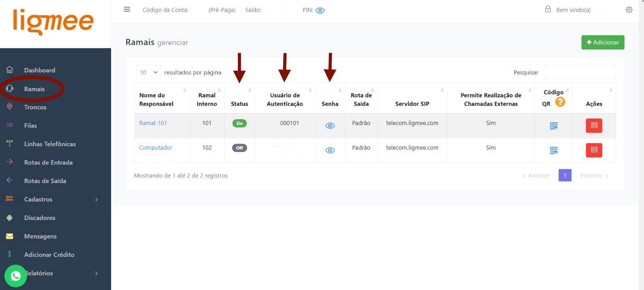644x290 pixels.
Task: Click the orange QR help question mark
Action: [560, 102]
